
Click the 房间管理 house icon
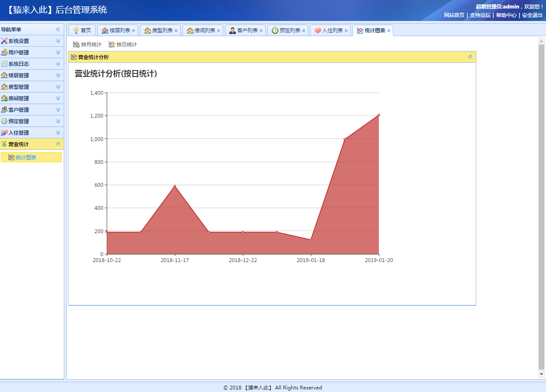(4, 99)
